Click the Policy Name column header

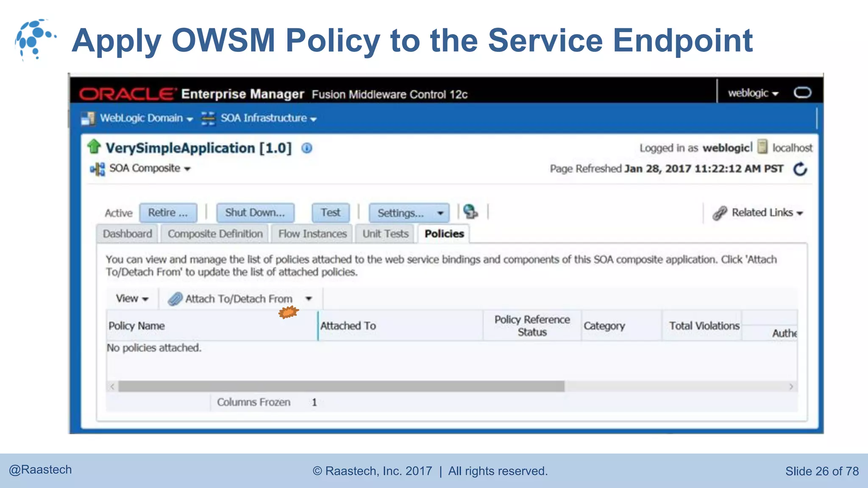click(x=212, y=325)
